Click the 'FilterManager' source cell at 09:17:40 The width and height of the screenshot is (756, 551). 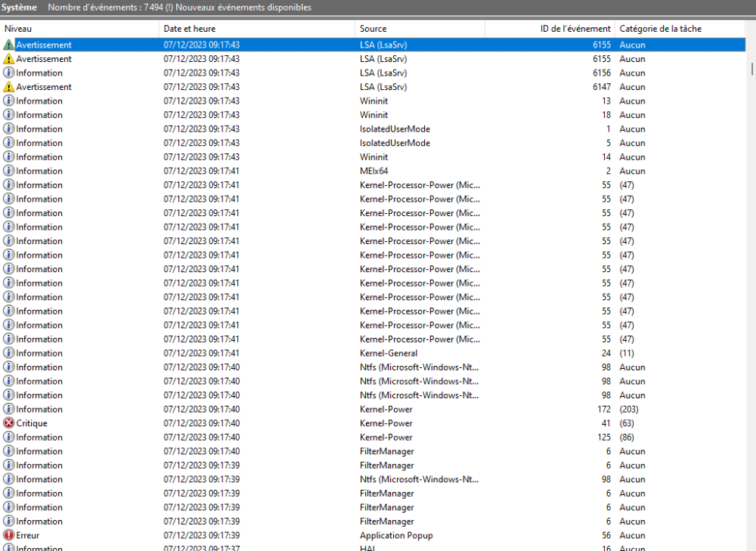pyautogui.click(x=386, y=451)
